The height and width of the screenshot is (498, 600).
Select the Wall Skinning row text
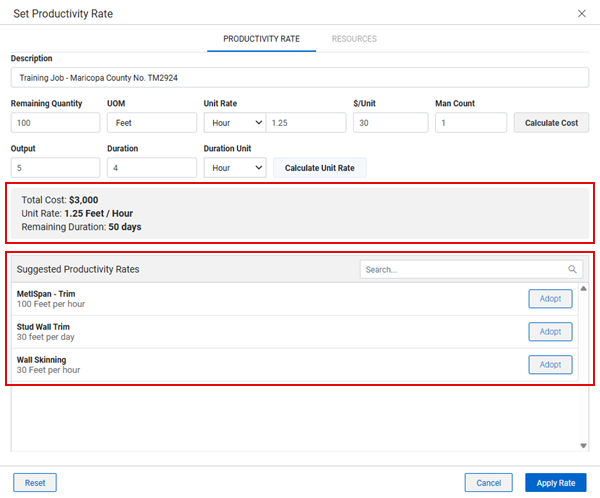(41, 360)
